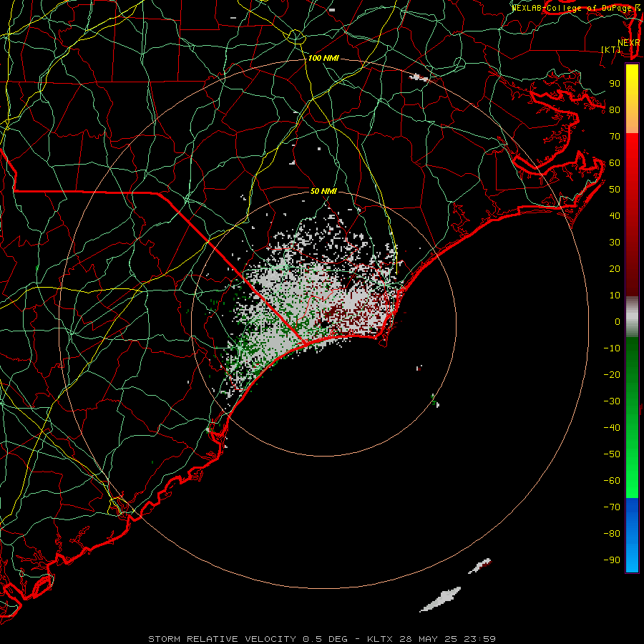Click the "-90" value on the velocity scale
644x644 pixels.
[x=612, y=560]
